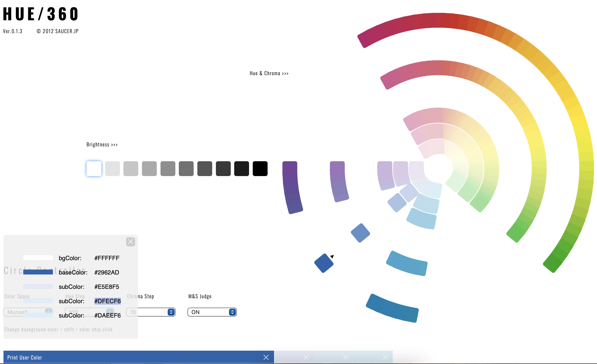
Task: Click the selected dark blue diamond color chip
Action: (x=323, y=263)
